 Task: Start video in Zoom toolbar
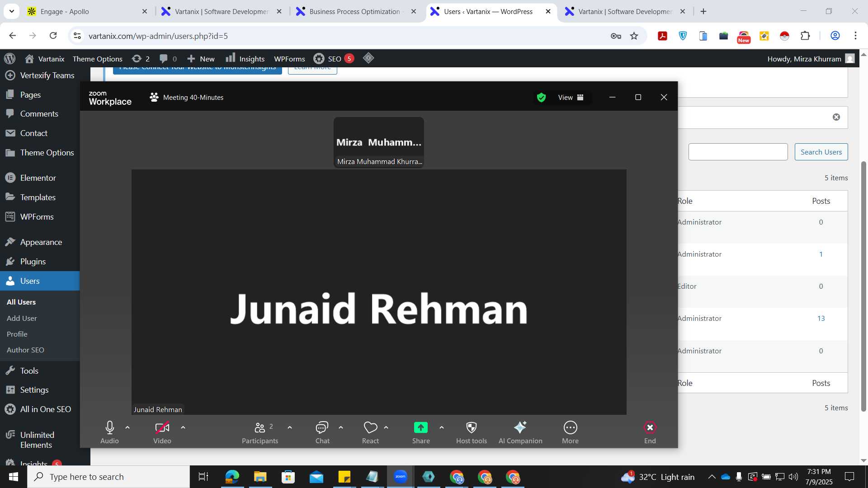point(162,432)
